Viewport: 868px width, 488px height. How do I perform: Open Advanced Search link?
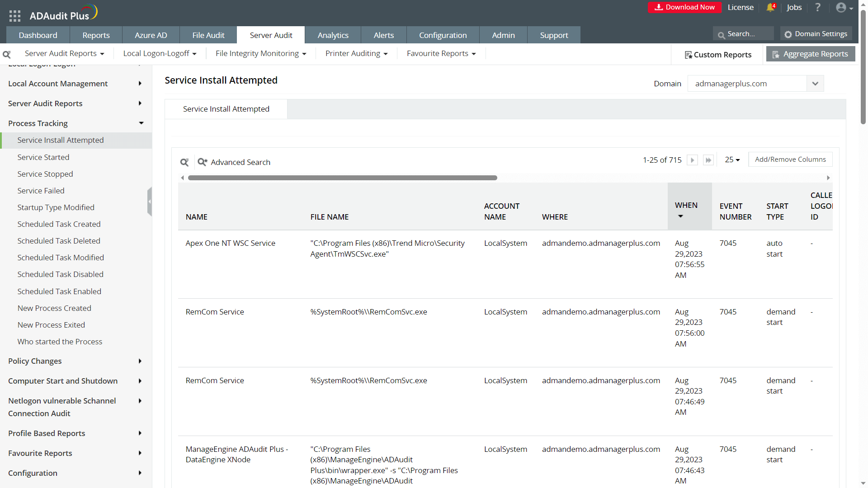pos(240,162)
